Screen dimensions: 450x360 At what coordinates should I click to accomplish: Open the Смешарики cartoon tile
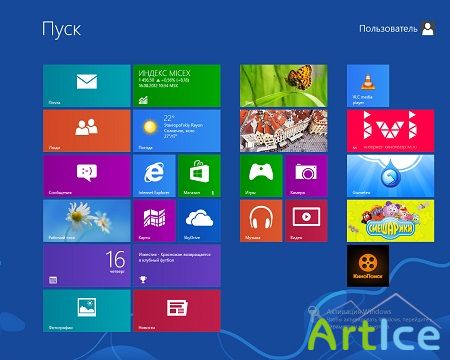click(x=391, y=221)
